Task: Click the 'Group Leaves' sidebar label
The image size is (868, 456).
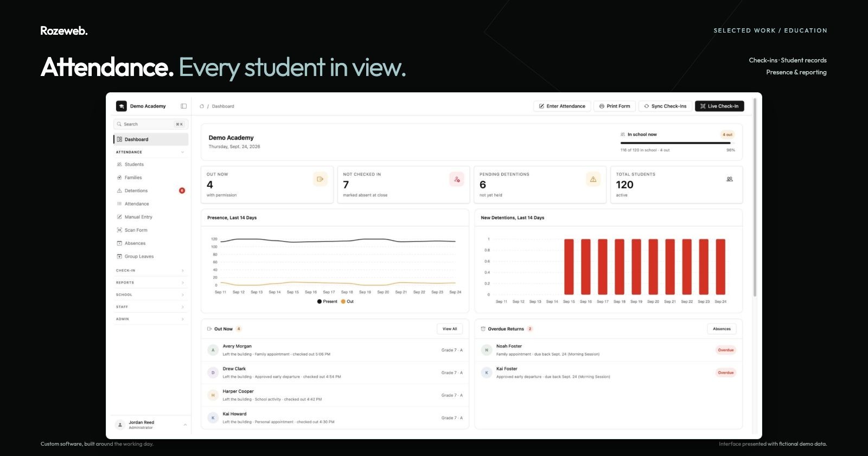Action: 139,256
